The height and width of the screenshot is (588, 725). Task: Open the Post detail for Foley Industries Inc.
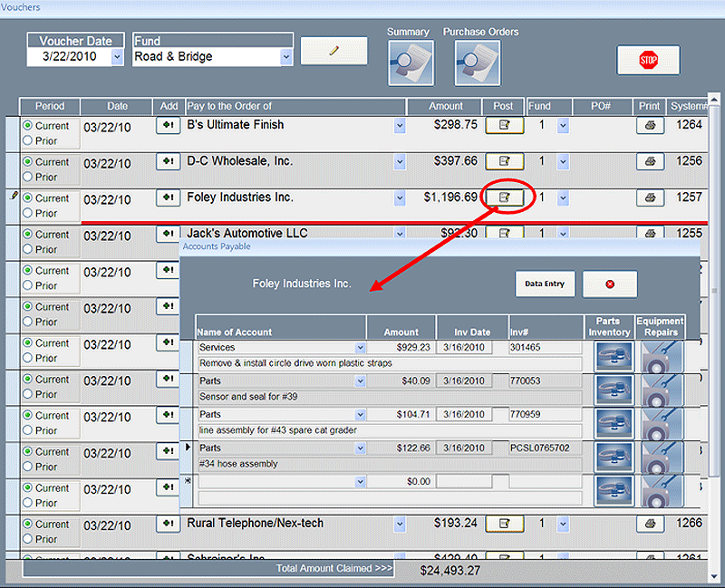tap(505, 198)
